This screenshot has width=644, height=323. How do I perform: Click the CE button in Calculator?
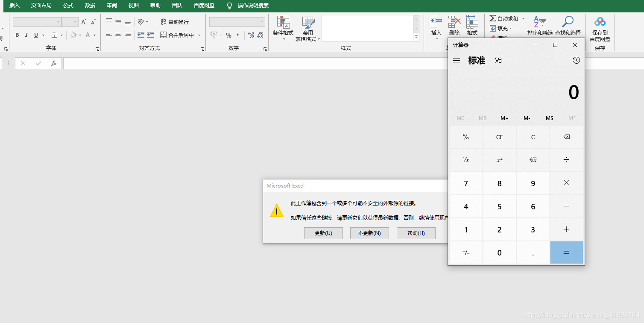(500, 137)
